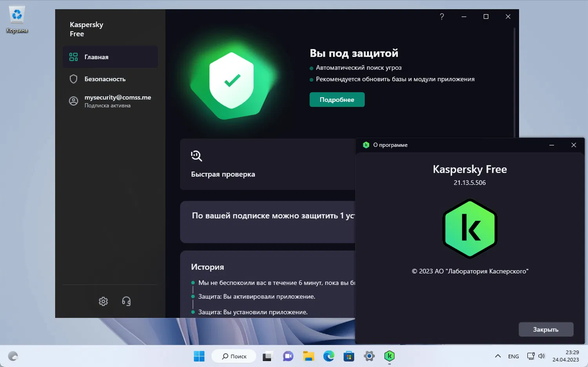Launch Microsoft Edge from the taskbar
Image resolution: width=588 pixels, height=367 pixels.
329,356
